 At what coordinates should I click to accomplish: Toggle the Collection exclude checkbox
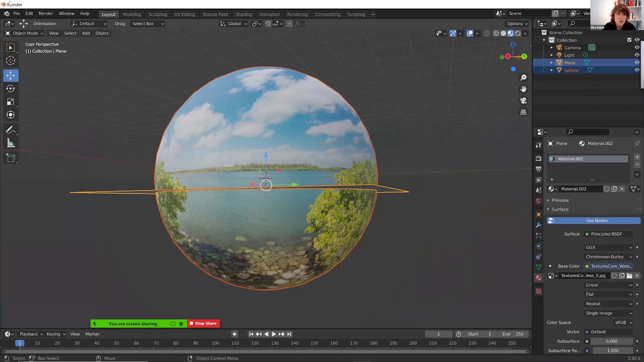click(629, 40)
